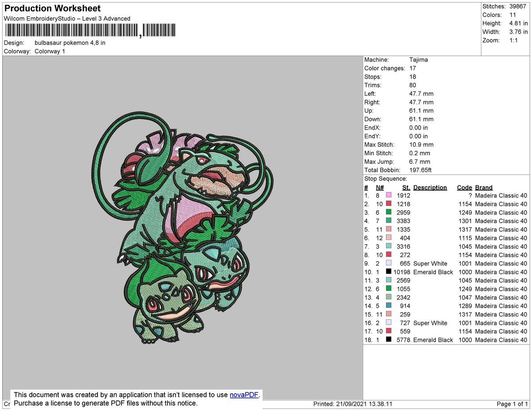
Task: Click the Min Stitch value '0.2 mm'
Action: (419, 153)
